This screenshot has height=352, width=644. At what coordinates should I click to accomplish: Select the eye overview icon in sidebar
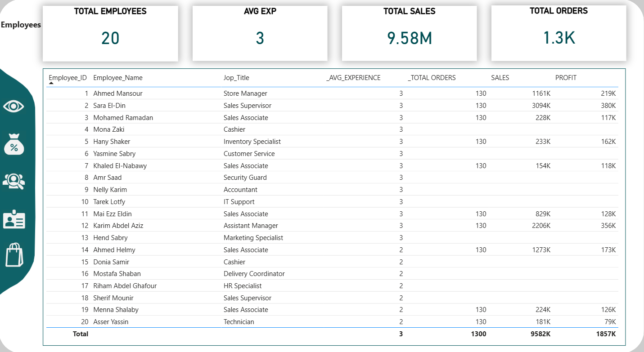click(14, 106)
